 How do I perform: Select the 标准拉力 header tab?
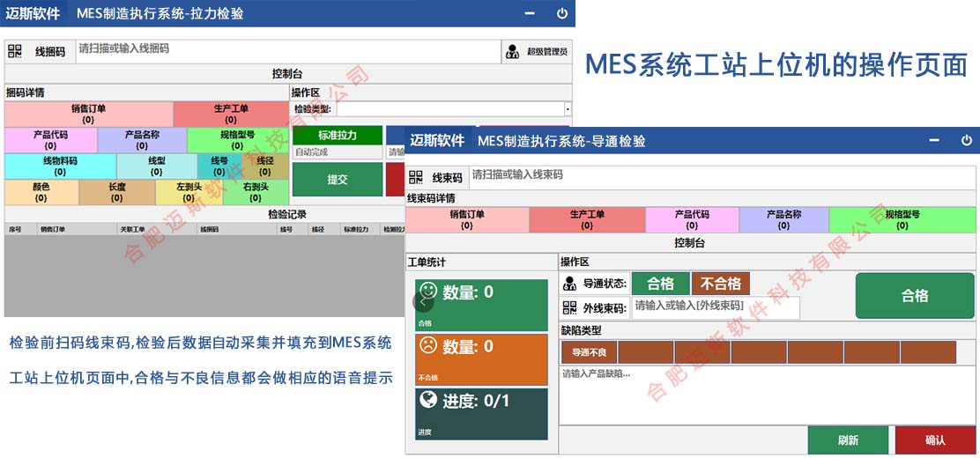coord(338,136)
